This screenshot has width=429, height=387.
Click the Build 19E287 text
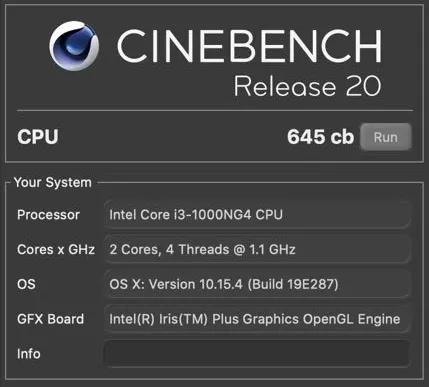coord(293,284)
